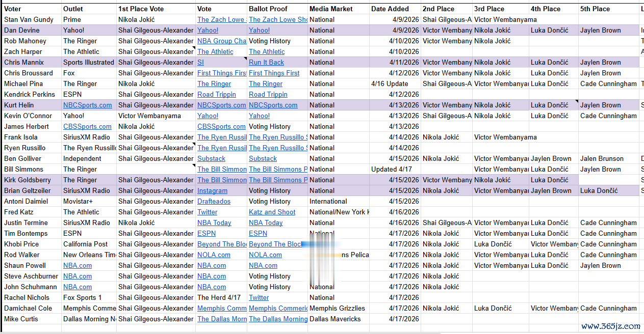Click the Date Added column header
The width and height of the screenshot is (644, 334).
pyautogui.click(x=395, y=9)
